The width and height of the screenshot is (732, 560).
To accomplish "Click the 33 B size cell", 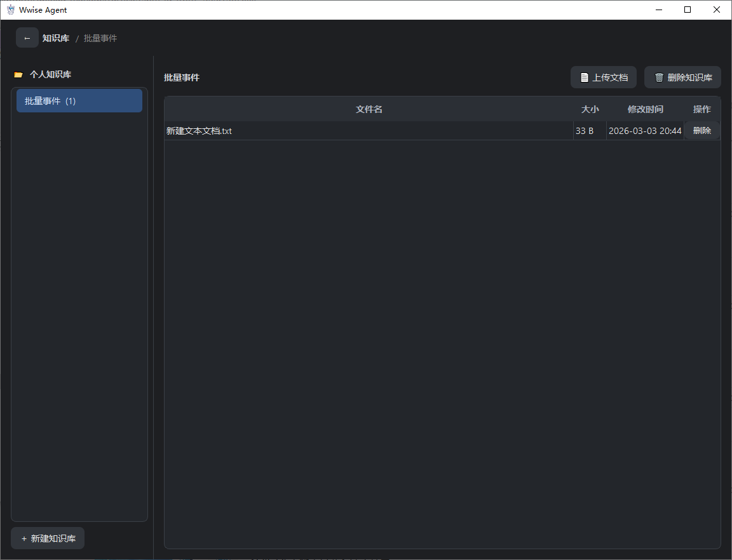I will pyautogui.click(x=585, y=131).
